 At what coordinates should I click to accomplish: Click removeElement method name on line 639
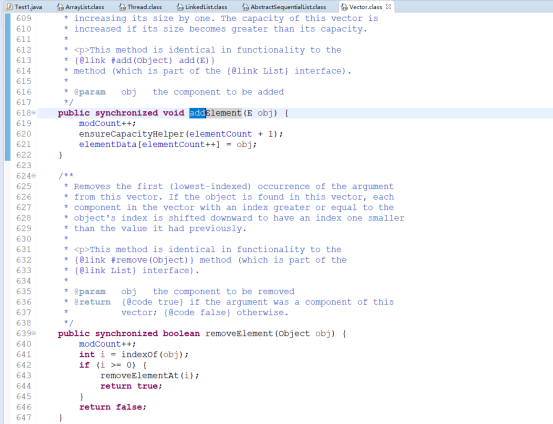(239, 333)
